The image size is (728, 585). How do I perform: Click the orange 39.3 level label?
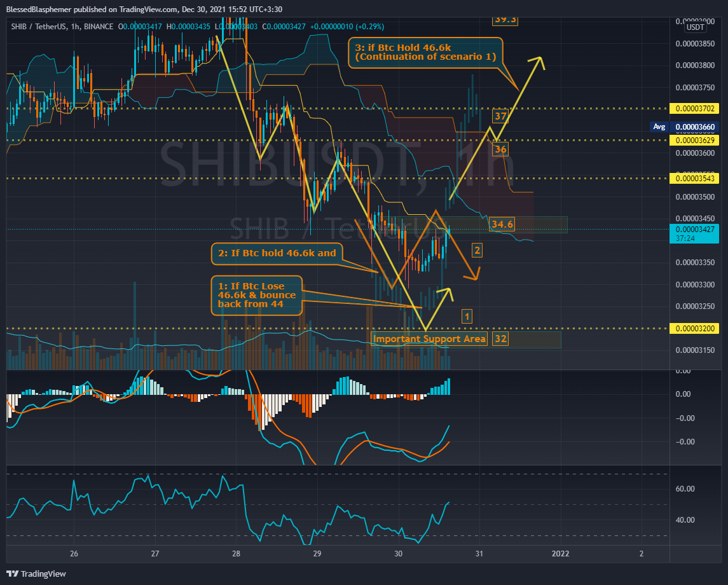(x=505, y=20)
